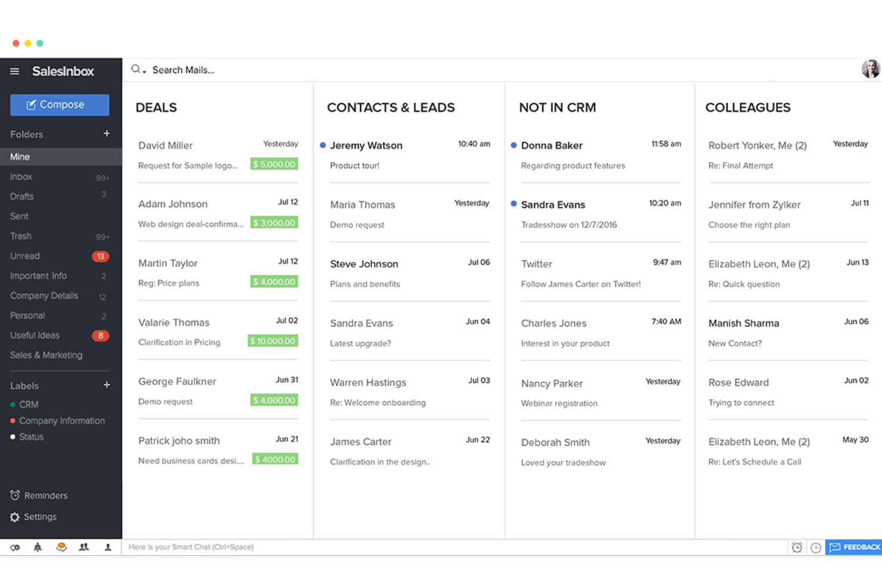The width and height of the screenshot is (882, 588).
Task: Click the CONTACTS & LEADS column heading
Action: pos(391,108)
